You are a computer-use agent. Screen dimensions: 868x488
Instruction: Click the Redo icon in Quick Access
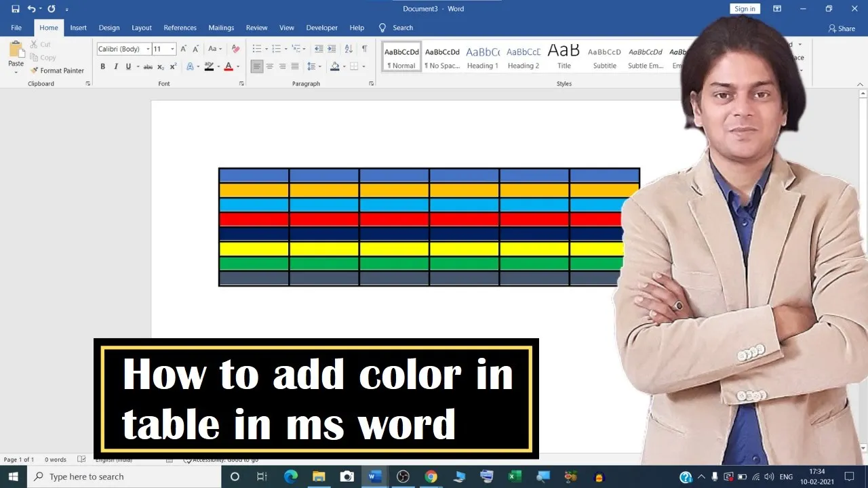point(52,9)
